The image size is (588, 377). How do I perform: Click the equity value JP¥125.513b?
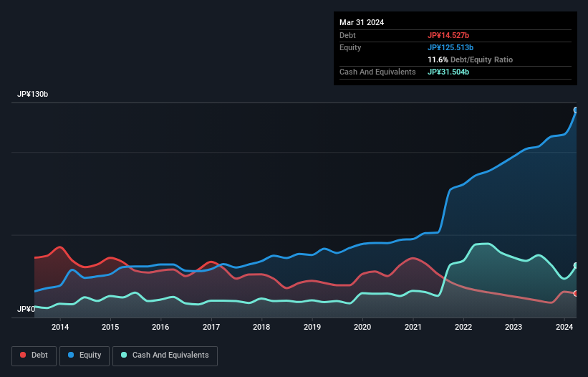450,47
